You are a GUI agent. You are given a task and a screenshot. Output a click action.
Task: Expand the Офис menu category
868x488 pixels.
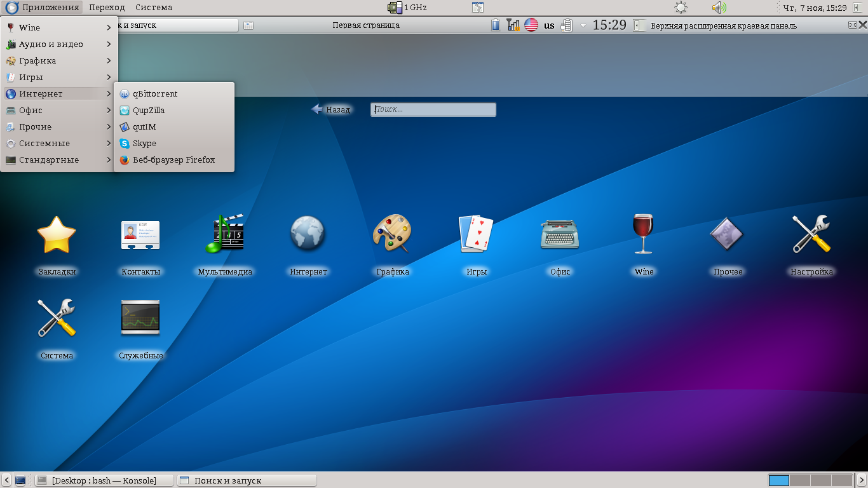pos(58,110)
